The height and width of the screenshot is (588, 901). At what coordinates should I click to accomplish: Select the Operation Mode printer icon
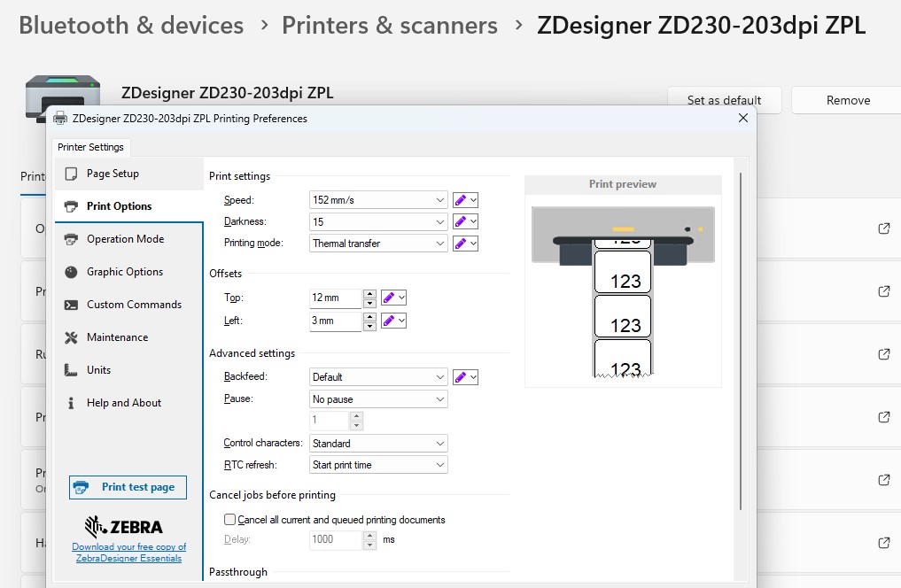pyautogui.click(x=71, y=239)
